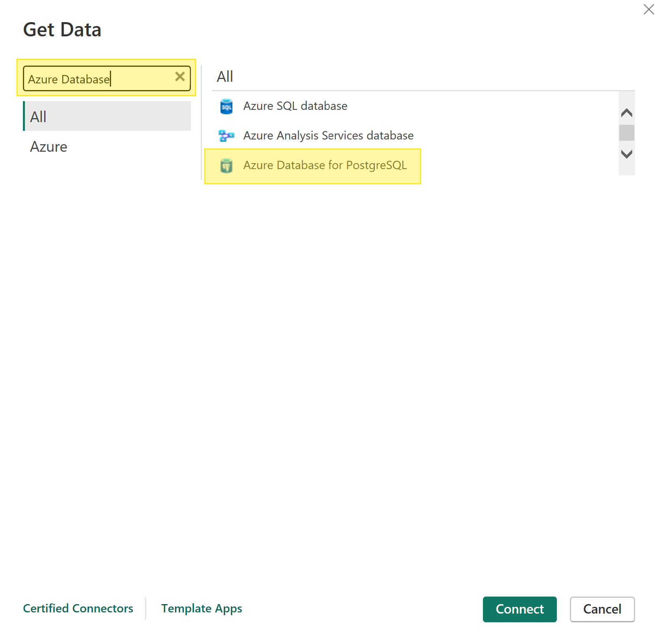Click the Connect button

(x=520, y=609)
